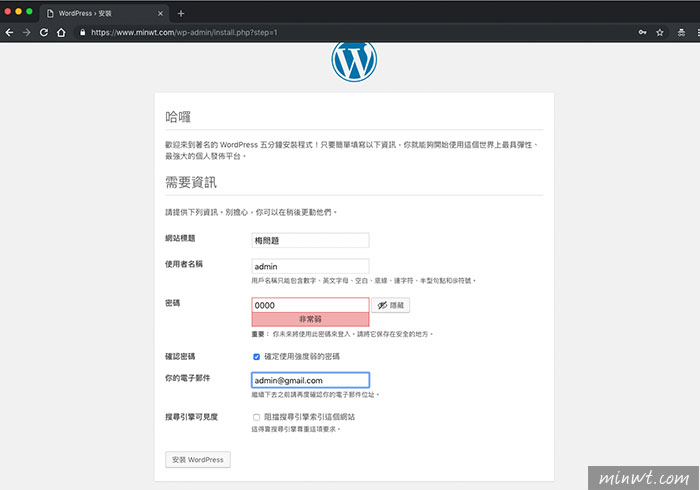Open saved passwords key icon
Screen dimensions: 700x490
[642, 32]
